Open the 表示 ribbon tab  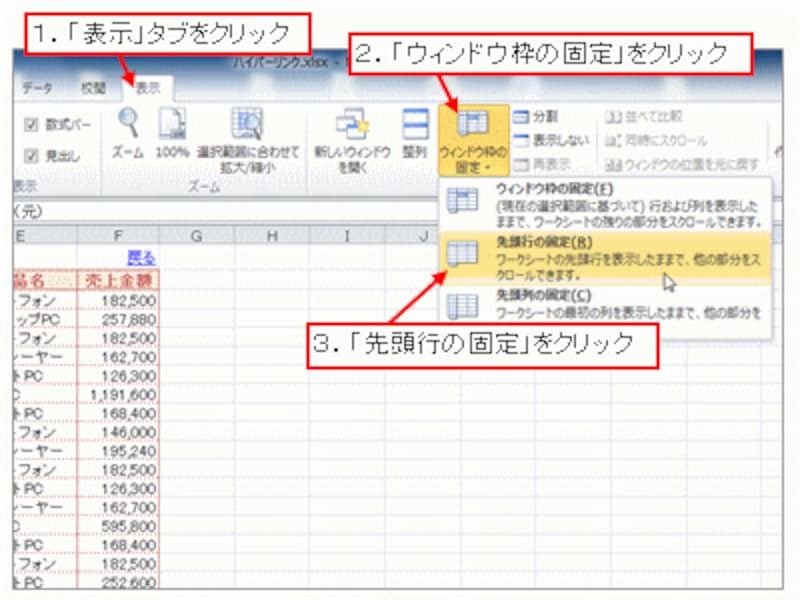click(148, 88)
